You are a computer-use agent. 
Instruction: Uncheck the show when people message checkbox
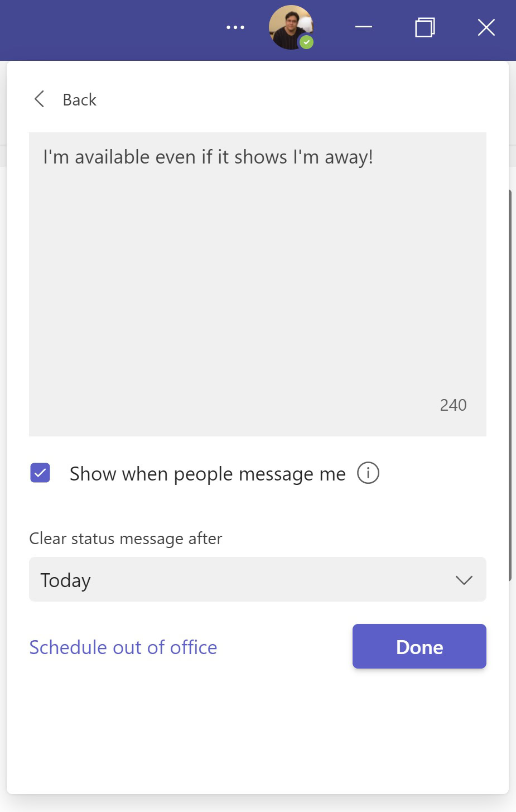click(40, 473)
